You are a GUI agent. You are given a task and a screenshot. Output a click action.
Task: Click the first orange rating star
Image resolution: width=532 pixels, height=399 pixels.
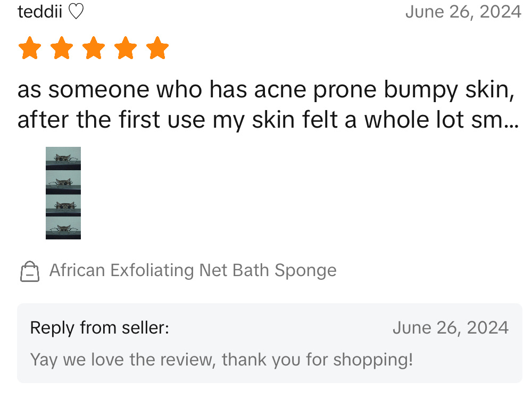[x=30, y=48]
